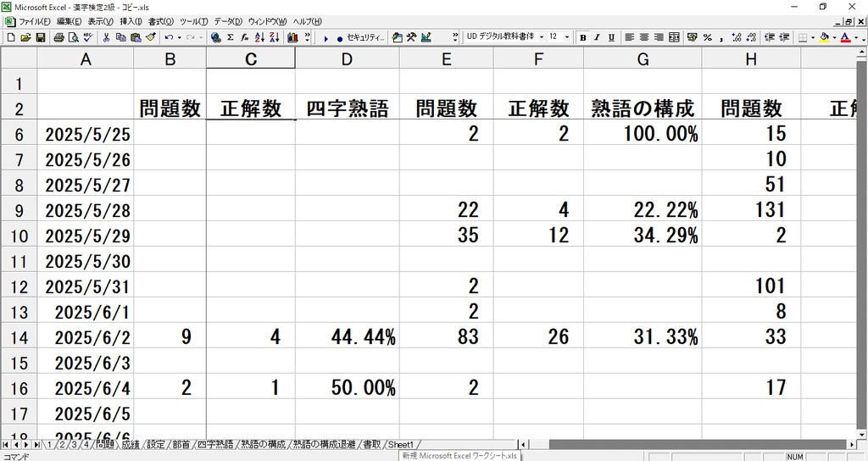Toggle Design Mode icon
Viewport: 868px width, 461px height.
[x=426, y=37]
